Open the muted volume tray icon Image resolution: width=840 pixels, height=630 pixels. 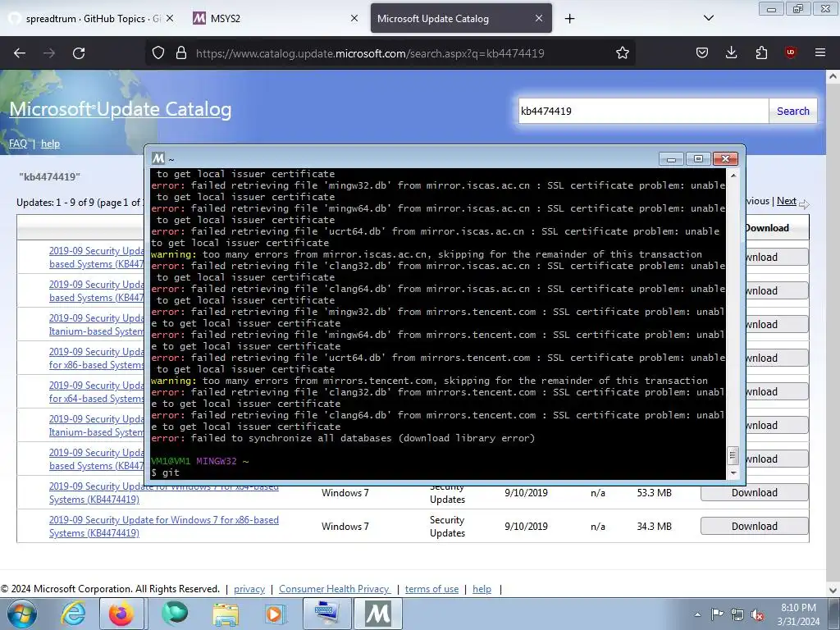tap(757, 614)
